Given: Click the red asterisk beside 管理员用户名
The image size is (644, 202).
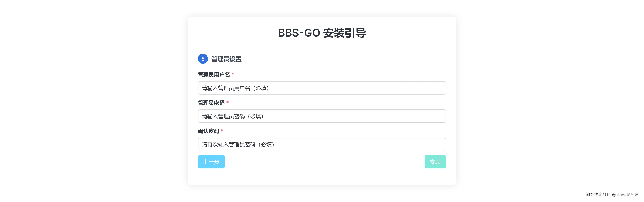Looking at the screenshot, I should pyautogui.click(x=233, y=74).
